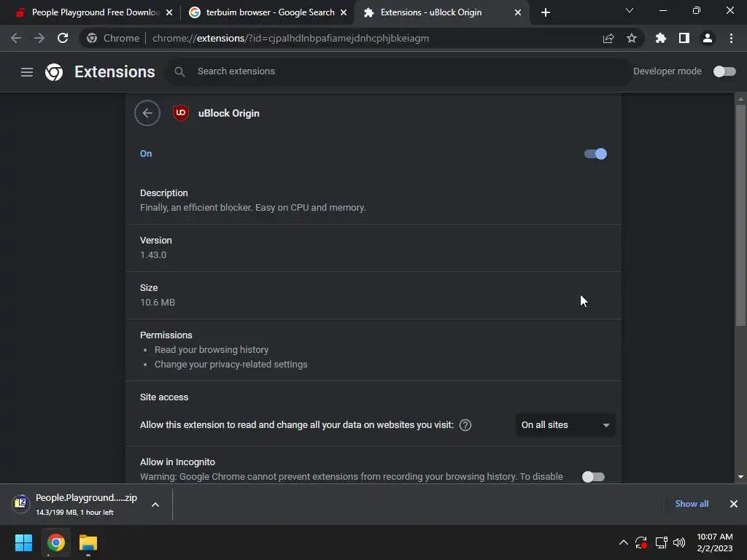Enable Developer mode toggle
The height and width of the screenshot is (560, 747).
tap(724, 71)
